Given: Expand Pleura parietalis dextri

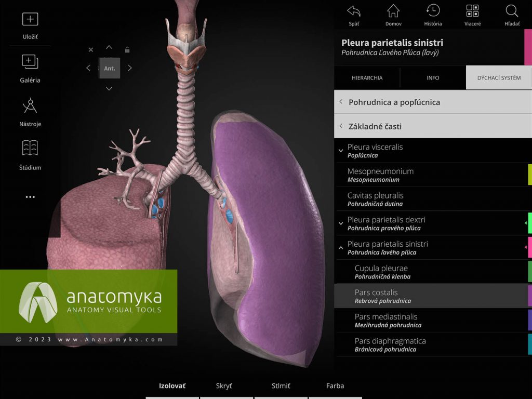Looking at the screenshot, I should 341,222.
